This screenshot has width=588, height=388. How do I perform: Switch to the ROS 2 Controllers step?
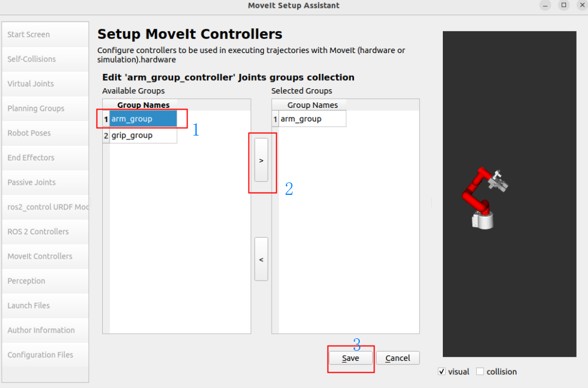(45, 232)
